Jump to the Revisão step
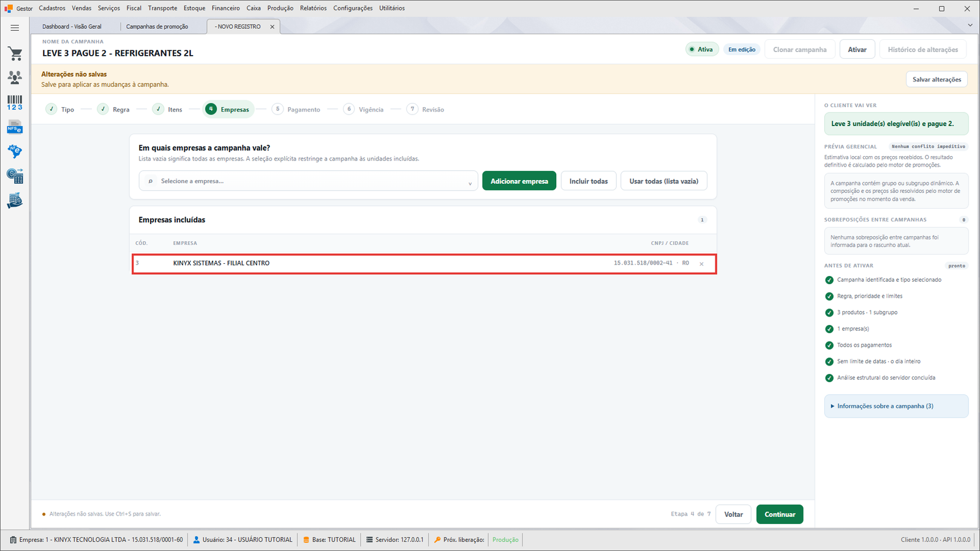 point(426,110)
